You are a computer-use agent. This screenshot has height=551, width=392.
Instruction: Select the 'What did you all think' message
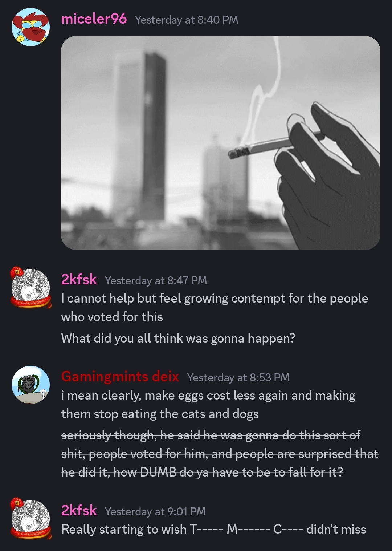[178, 338]
